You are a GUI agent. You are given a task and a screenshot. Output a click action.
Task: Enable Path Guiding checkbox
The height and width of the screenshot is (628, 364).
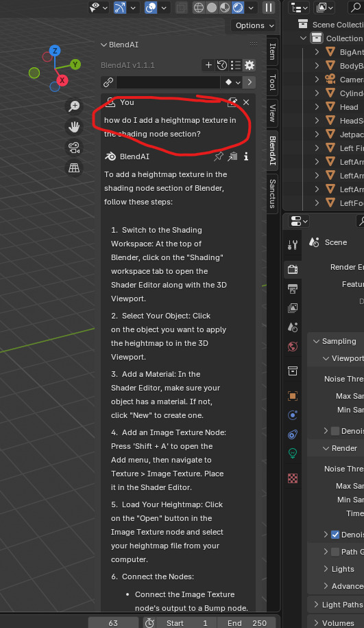[335, 552]
